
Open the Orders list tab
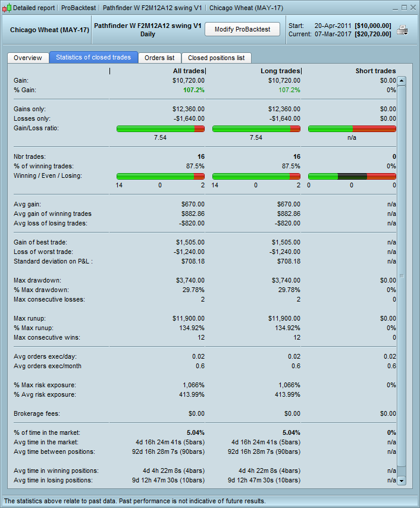tap(159, 58)
